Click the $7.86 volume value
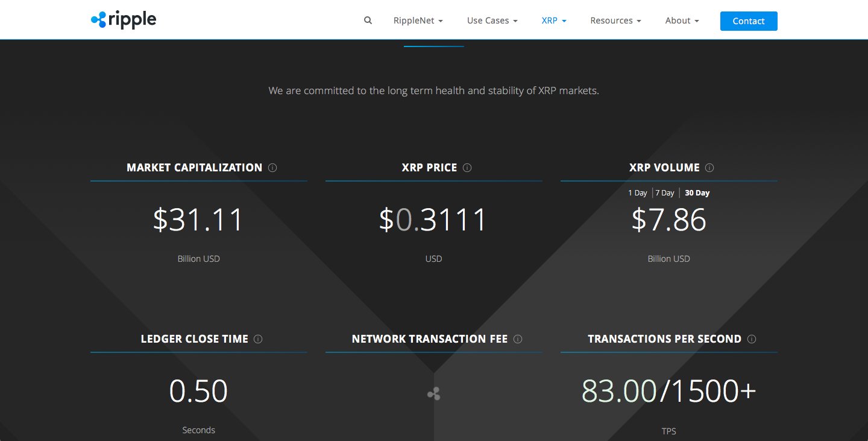The image size is (868, 441). point(668,220)
